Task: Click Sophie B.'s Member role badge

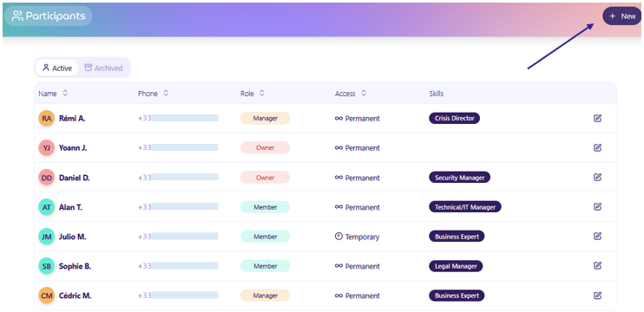Action: [266, 266]
